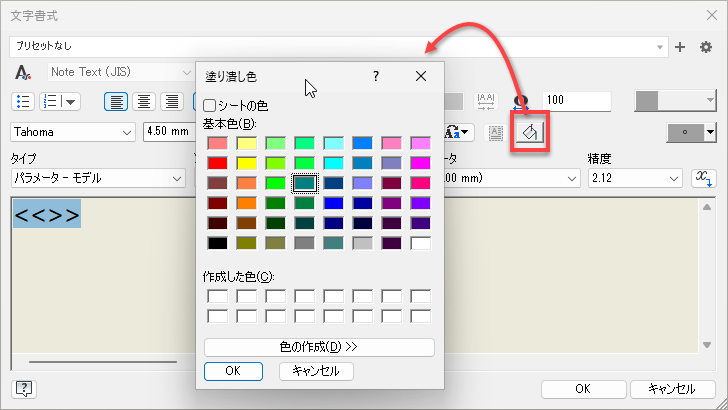The image size is (728, 410).
Task: Click the parameter insert x icon
Action: [x=704, y=177]
